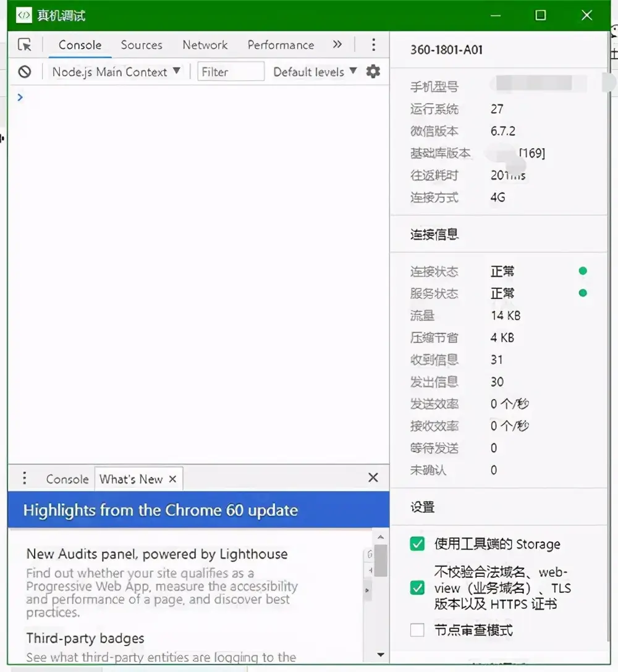
Task: Open the DevTools settings gear
Action: coord(373,72)
